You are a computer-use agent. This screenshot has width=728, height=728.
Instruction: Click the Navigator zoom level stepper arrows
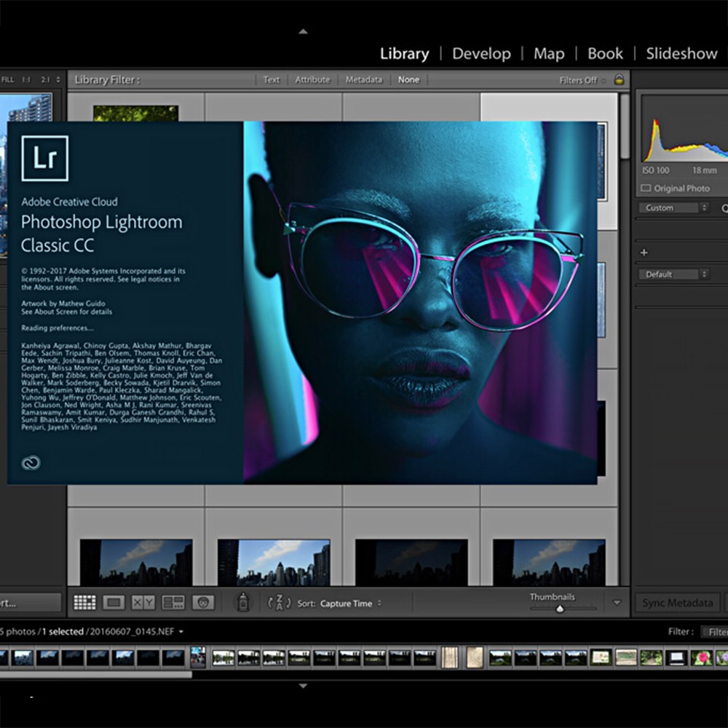[x=58, y=79]
